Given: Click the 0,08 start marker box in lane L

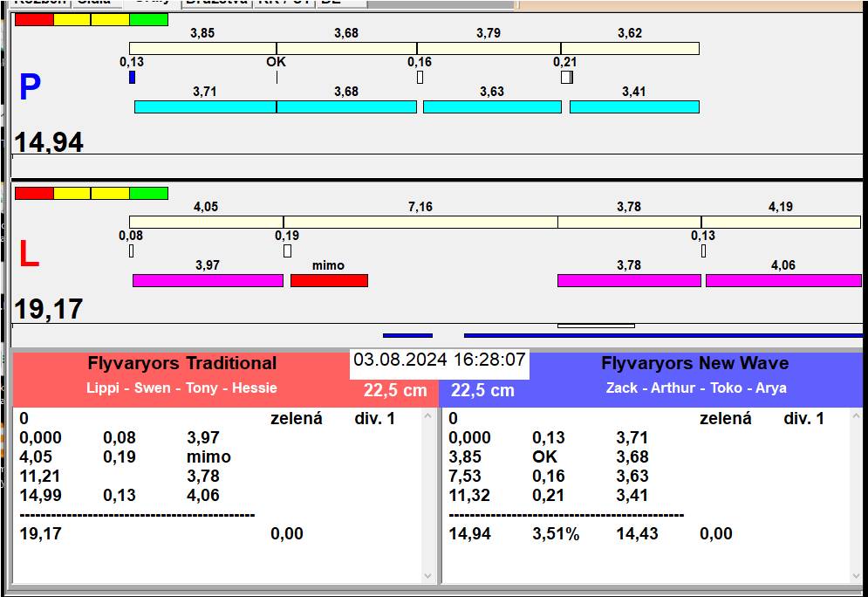Looking at the screenshot, I should click(x=132, y=251).
